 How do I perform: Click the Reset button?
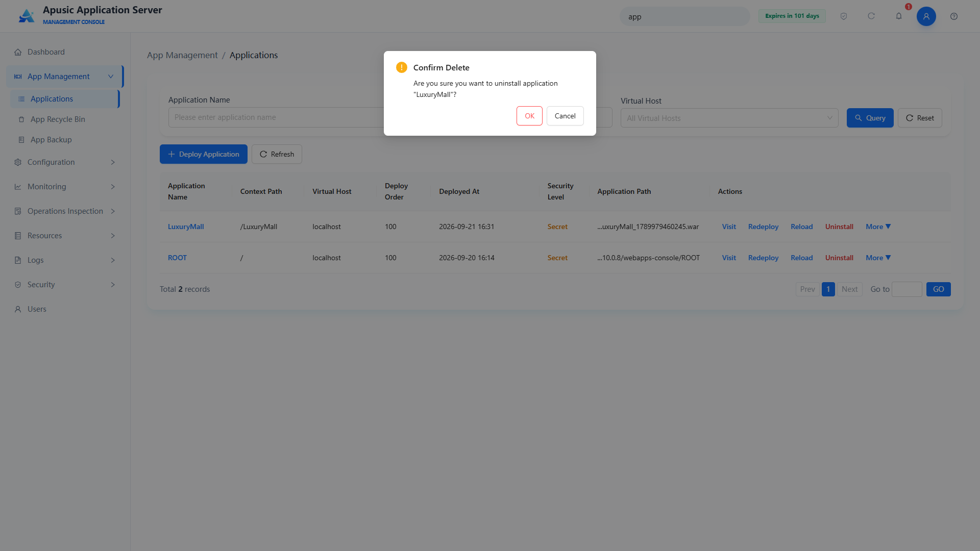click(x=920, y=118)
